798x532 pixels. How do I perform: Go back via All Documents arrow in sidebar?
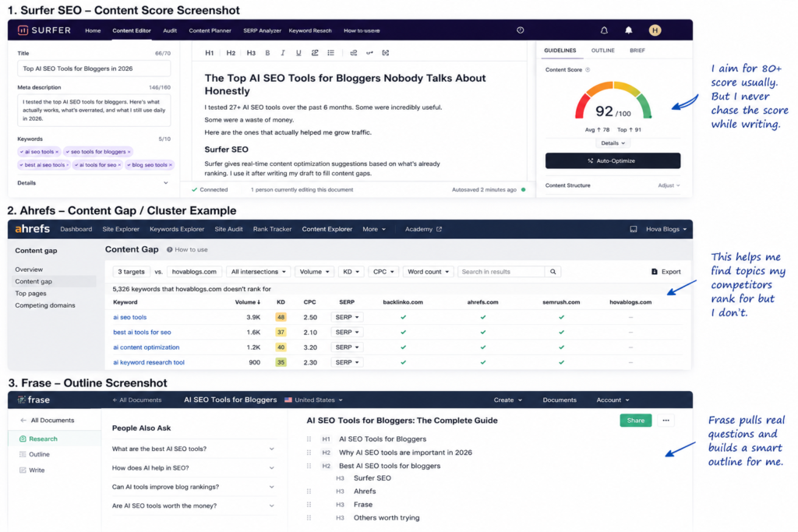(23, 420)
